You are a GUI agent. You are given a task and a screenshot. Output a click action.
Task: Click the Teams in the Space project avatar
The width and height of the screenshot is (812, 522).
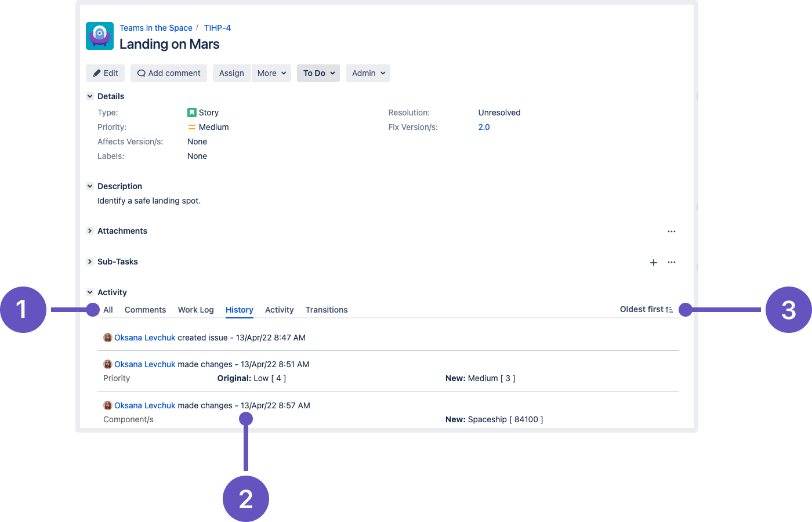pyautogui.click(x=100, y=36)
